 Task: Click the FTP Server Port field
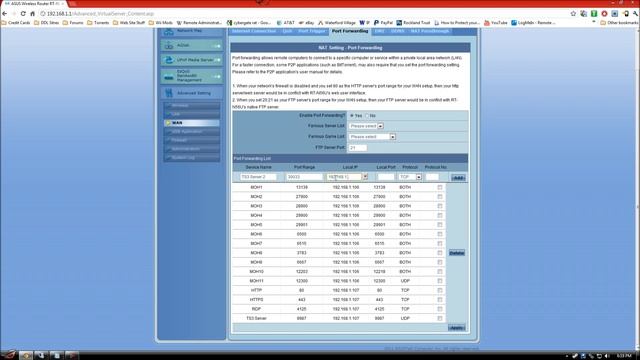(x=358, y=147)
